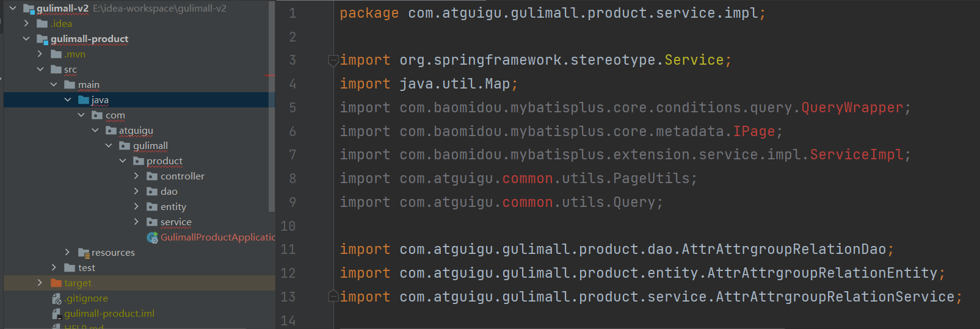The height and width of the screenshot is (329, 980).
Task: Click the controller package icon
Action: 152,176
